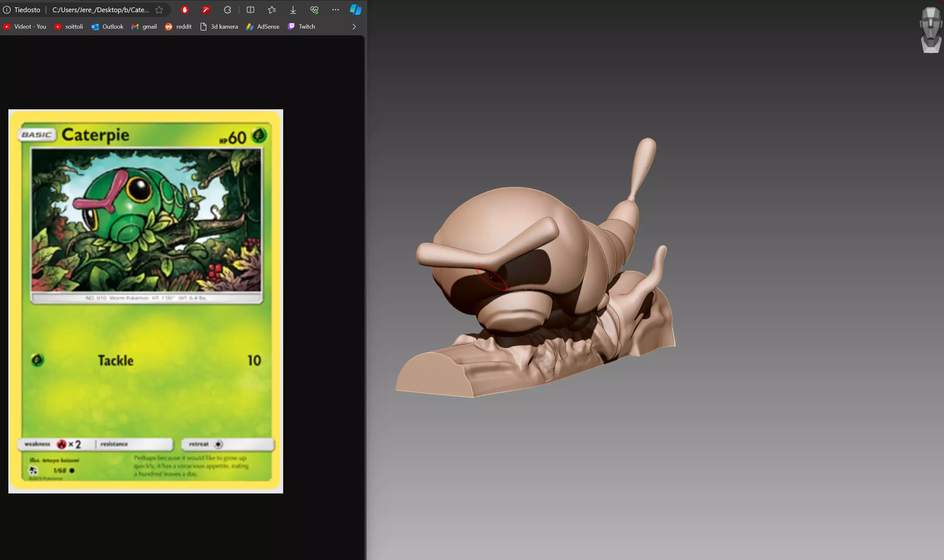Open Browser essentials heart icon

coord(314,10)
